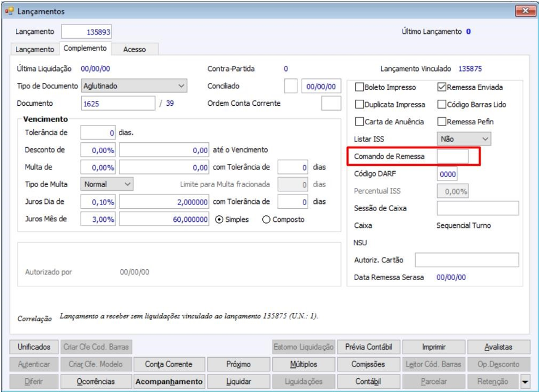Screen dimensions: 539x392
Task: Click the Juros Mês value 60,000000 field
Action: tap(164, 219)
